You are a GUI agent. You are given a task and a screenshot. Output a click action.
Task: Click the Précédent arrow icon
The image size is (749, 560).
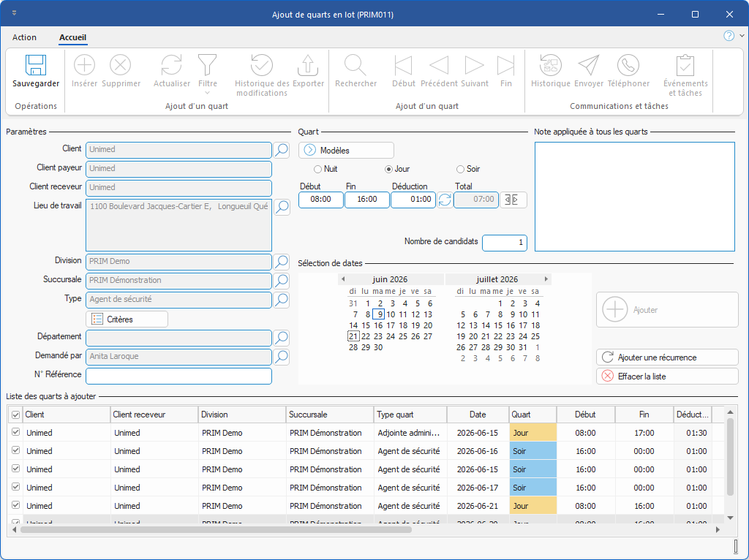click(439, 65)
